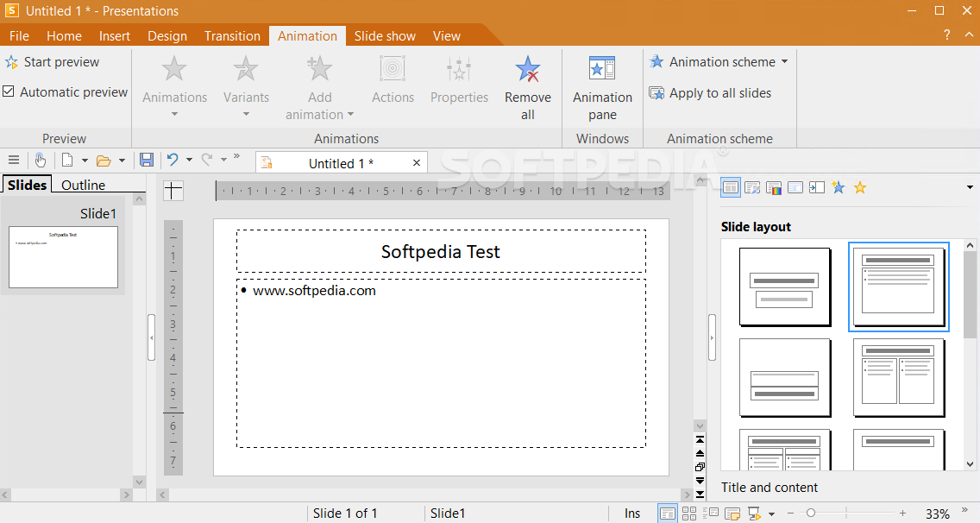Zoom in with the plus button
The image size is (980, 523).
tap(902, 513)
